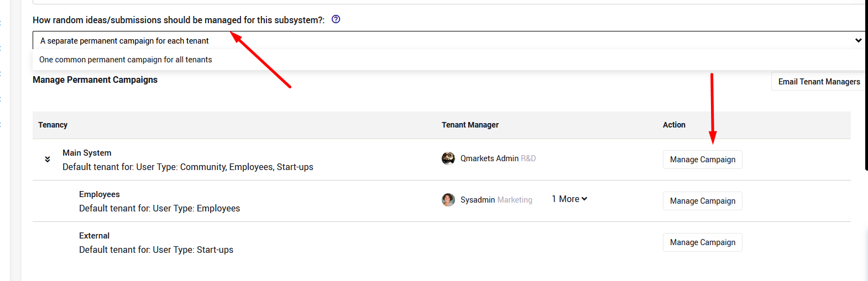Expand the '1 More' tenant managers list
The image size is (868, 281).
pos(569,199)
